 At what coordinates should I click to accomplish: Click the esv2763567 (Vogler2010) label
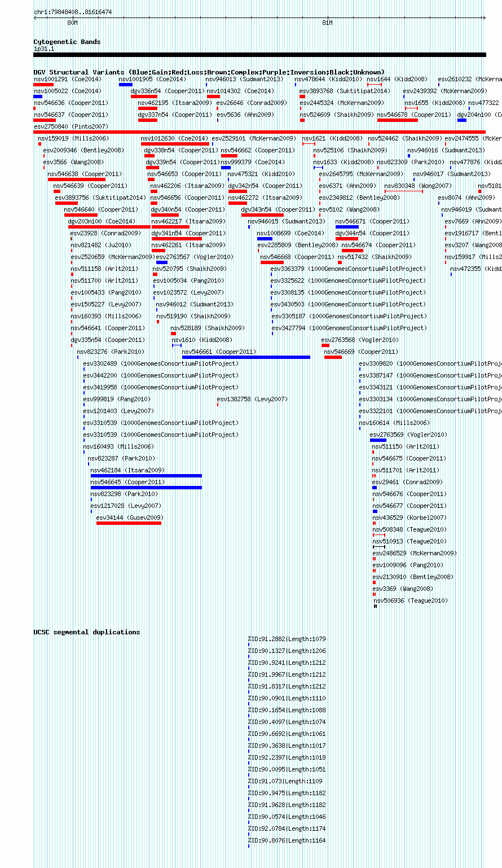coord(195,257)
